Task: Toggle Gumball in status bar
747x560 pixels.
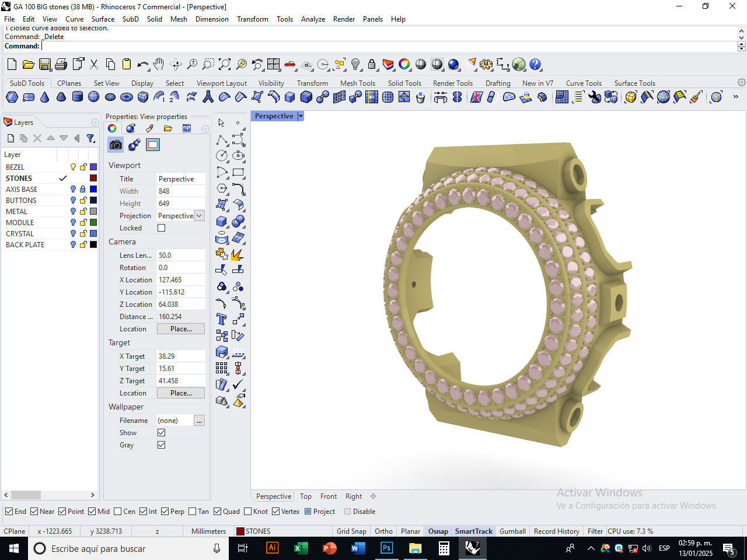Action: (x=512, y=531)
